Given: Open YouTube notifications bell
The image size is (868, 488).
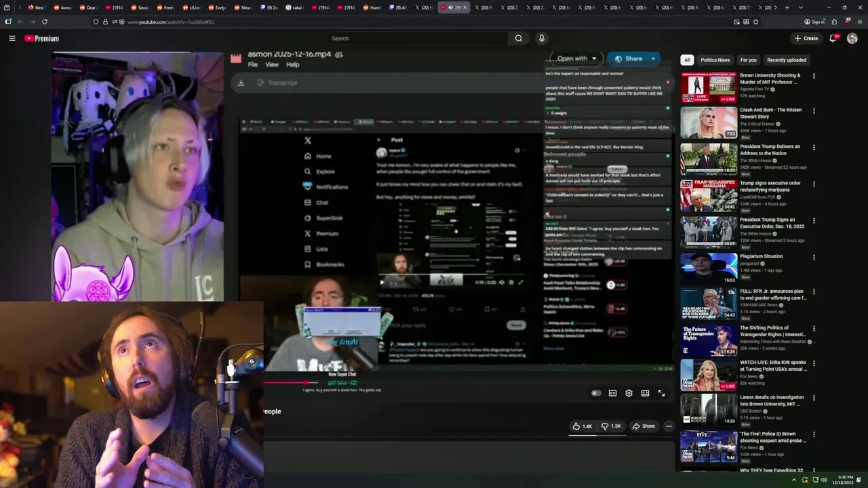Looking at the screenshot, I should point(833,39).
